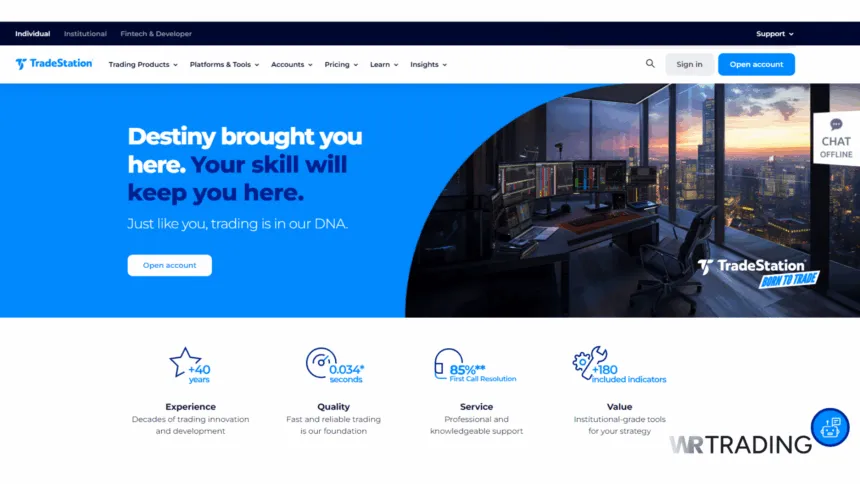Click the TradeStation Born to Trade banner logo
This screenshot has width=860, height=484.
[x=758, y=273]
